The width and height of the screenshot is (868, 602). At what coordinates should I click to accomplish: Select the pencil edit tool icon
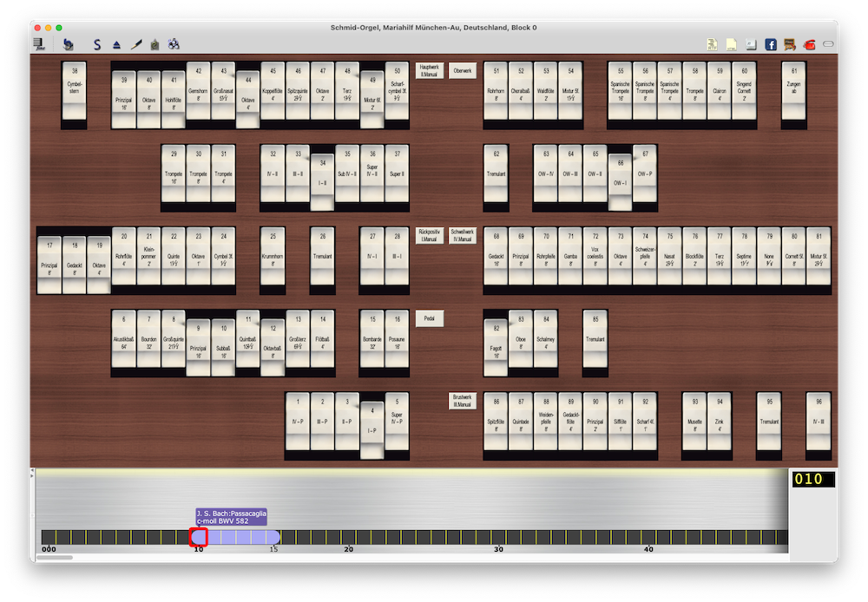tap(136, 44)
